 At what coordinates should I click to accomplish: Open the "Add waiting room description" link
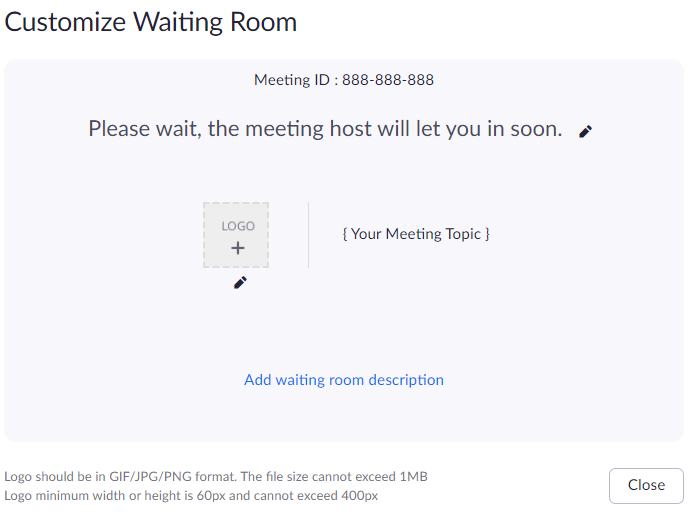click(x=344, y=380)
